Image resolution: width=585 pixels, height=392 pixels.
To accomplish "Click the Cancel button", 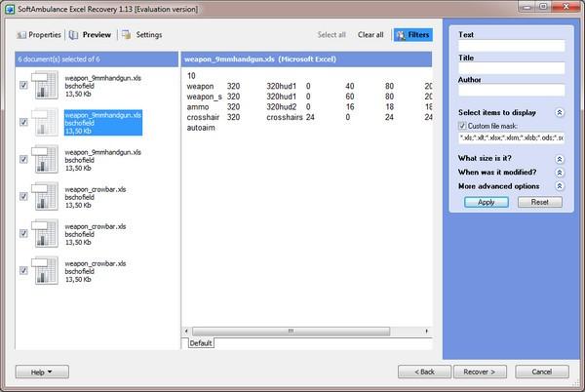I will (542, 372).
